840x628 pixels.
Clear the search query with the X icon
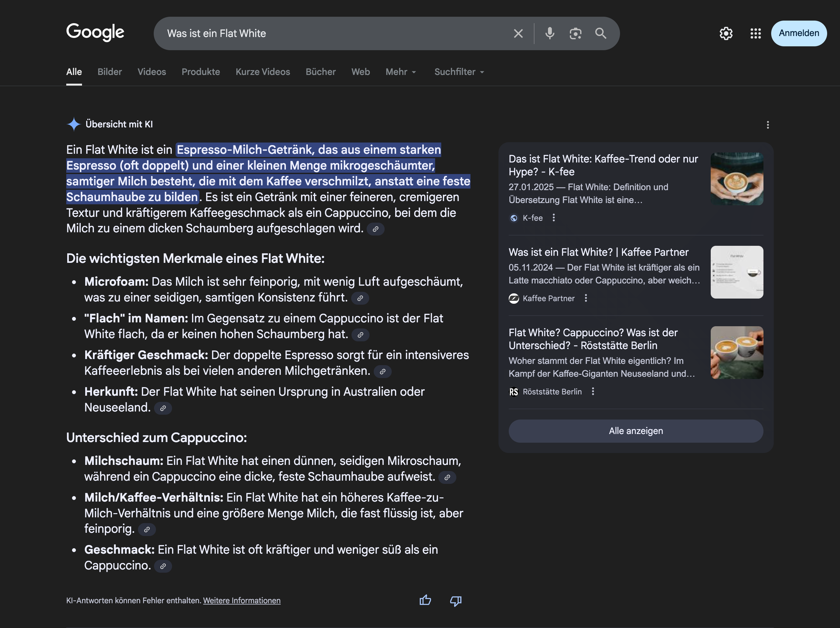(x=518, y=33)
